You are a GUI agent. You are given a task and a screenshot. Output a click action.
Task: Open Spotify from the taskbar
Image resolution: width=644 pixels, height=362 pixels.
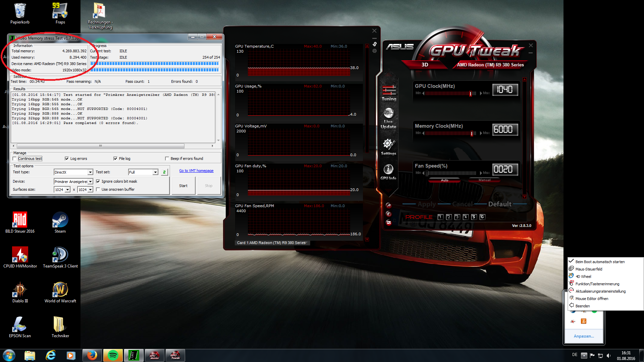tap(113, 355)
